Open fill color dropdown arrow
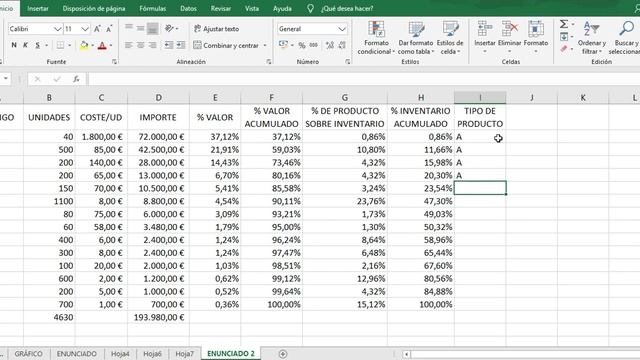 (93, 45)
